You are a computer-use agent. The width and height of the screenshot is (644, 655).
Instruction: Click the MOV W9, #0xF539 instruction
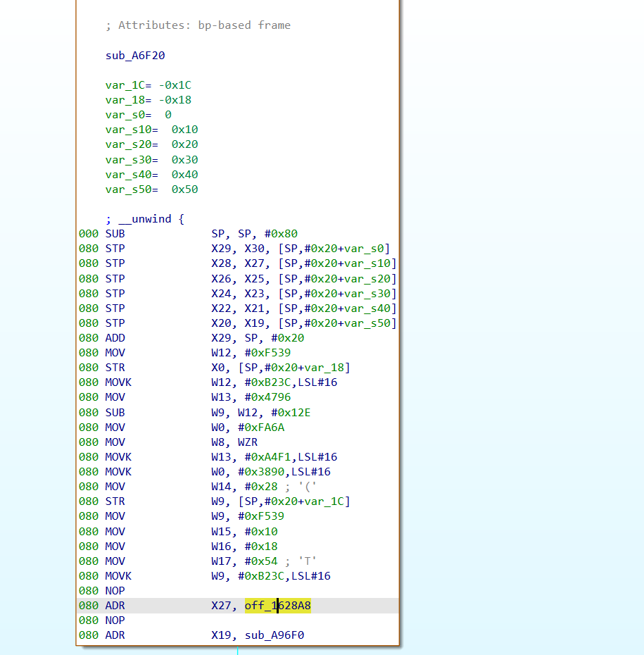pyautogui.click(x=194, y=516)
